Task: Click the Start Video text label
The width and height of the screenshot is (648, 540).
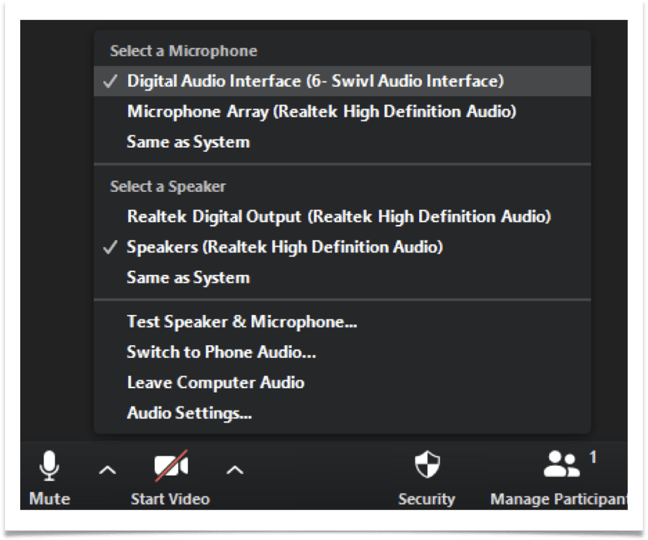Action: 170,498
